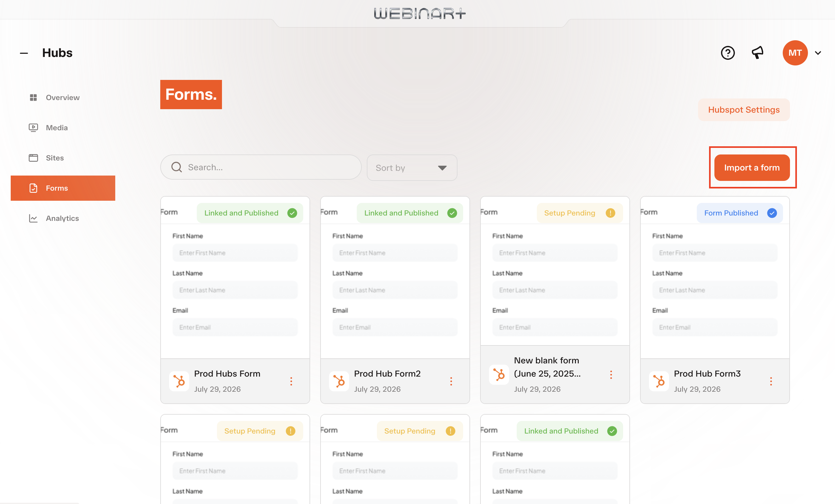Focus the Search forms field
The image size is (835, 504).
point(261,167)
